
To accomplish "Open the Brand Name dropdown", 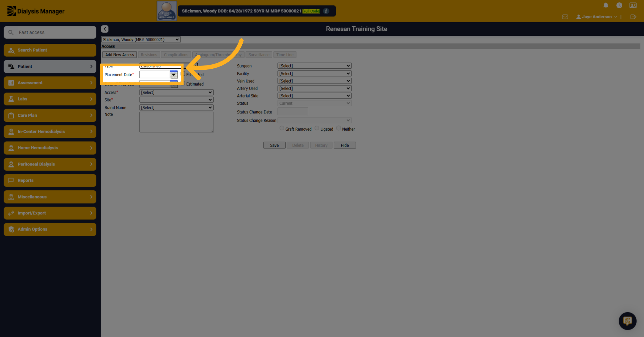I will [176, 108].
